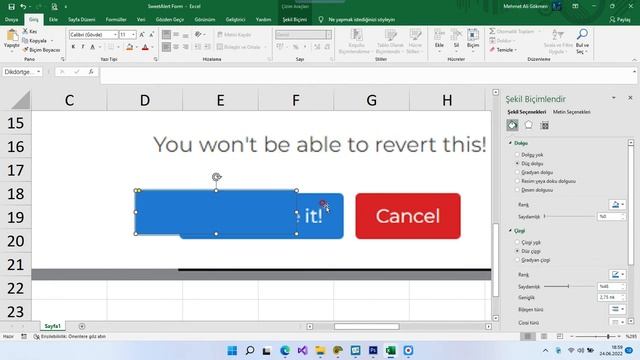Open the font name Calibri dropdown

pyautogui.click(x=115, y=35)
